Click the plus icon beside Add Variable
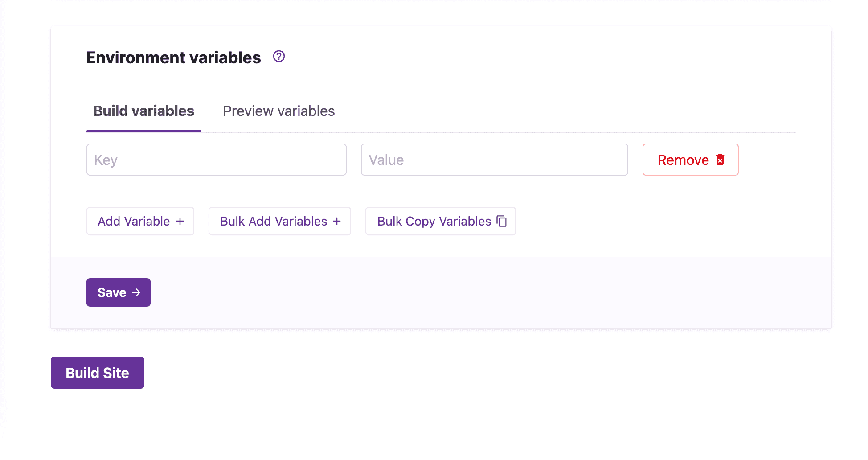The height and width of the screenshot is (460, 868). [180, 221]
